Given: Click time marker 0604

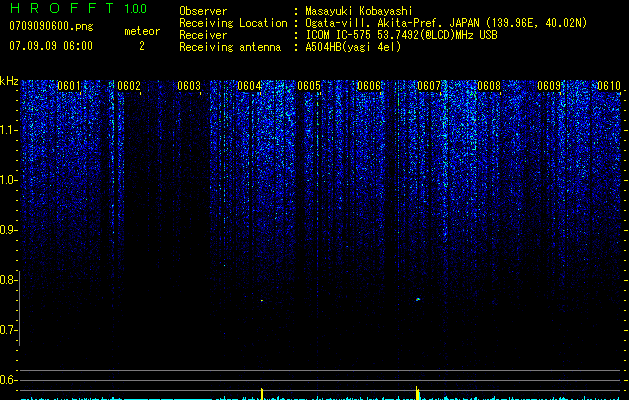Looking at the screenshot, I should click(x=249, y=86).
